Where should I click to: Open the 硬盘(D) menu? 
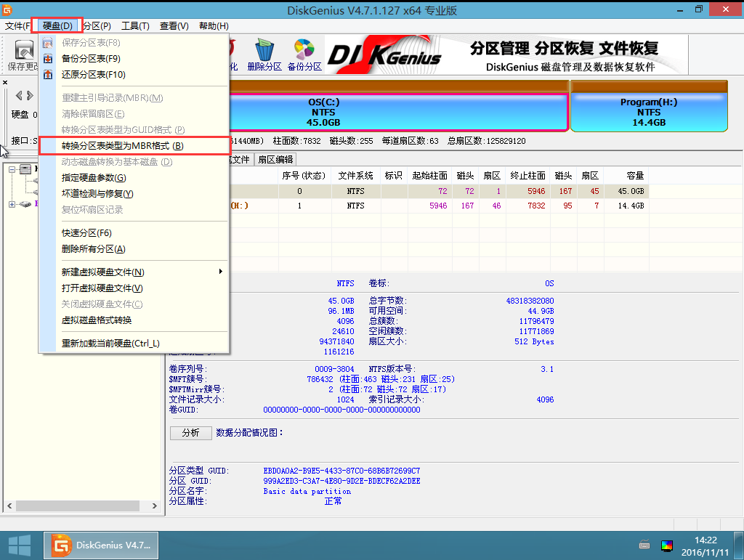coord(57,26)
